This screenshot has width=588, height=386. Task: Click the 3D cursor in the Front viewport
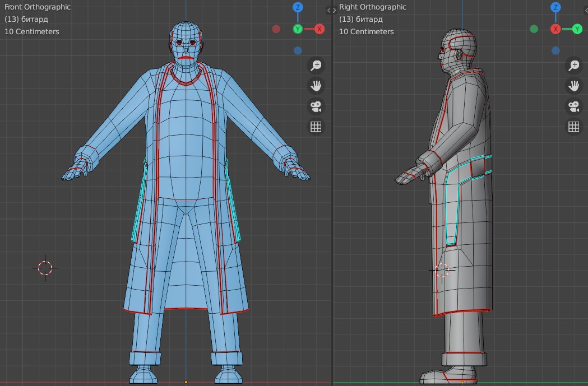[x=45, y=268]
